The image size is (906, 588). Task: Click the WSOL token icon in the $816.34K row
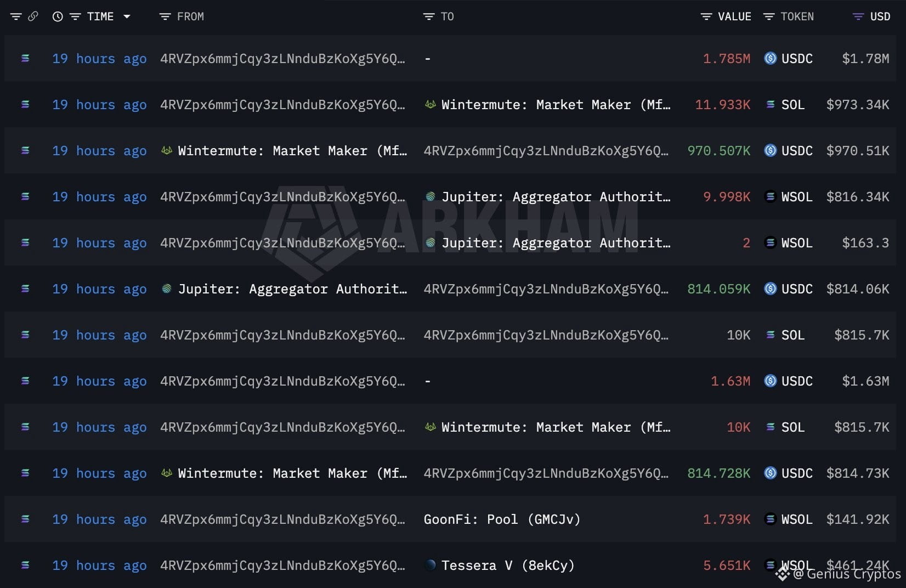click(x=771, y=196)
